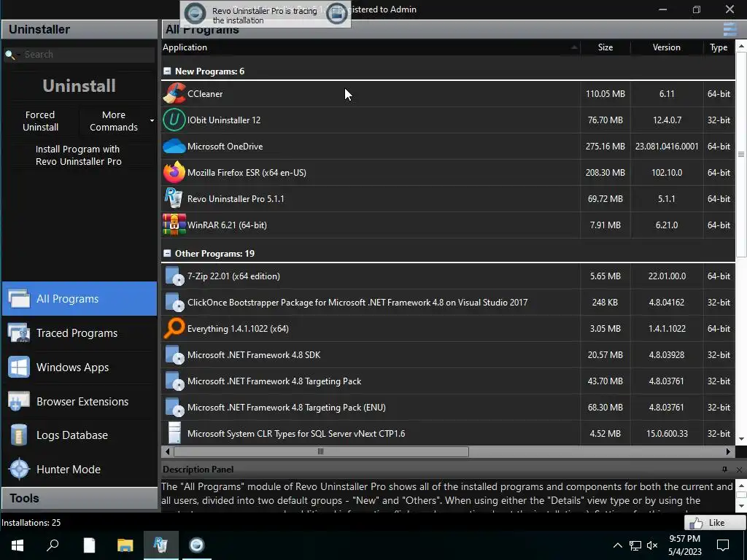
Task: Click description panel scroll down arrow
Action: 741,506
